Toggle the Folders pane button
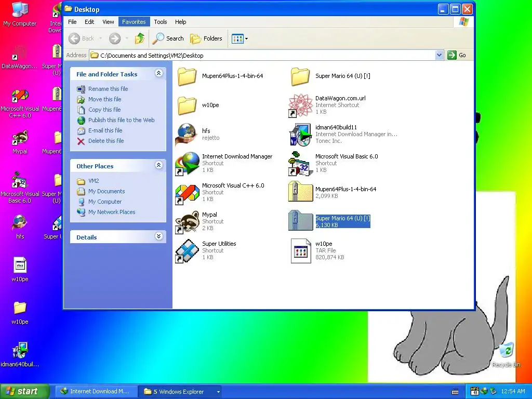This screenshot has height=399, width=532. [x=206, y=38]
